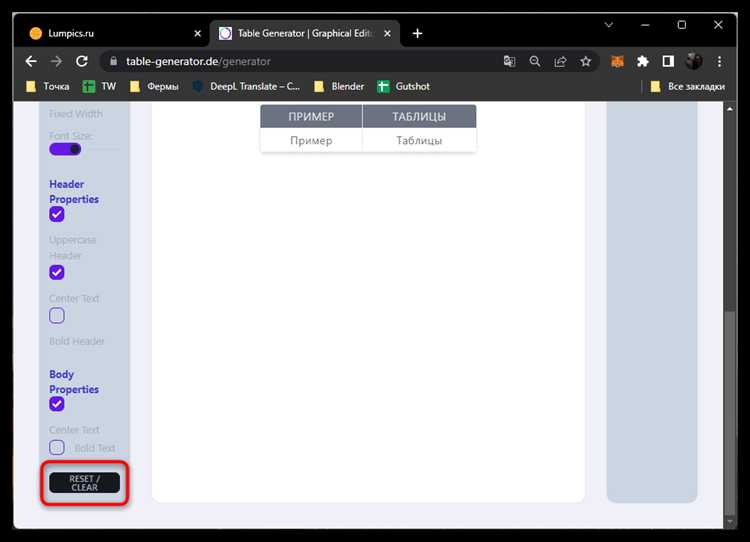Viewport: 750px width, 542px height.
Task: Open the Точка bookmark folder
Action: 47,87
